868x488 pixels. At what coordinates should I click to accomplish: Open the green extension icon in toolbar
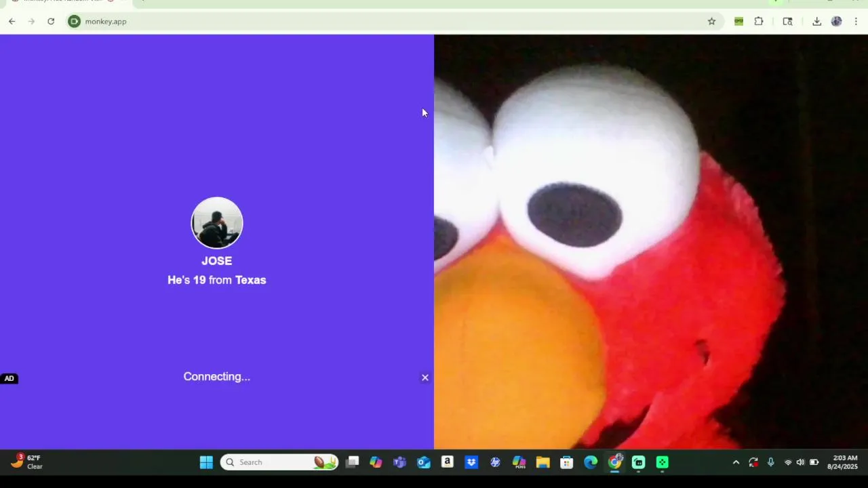pos(739,21)
